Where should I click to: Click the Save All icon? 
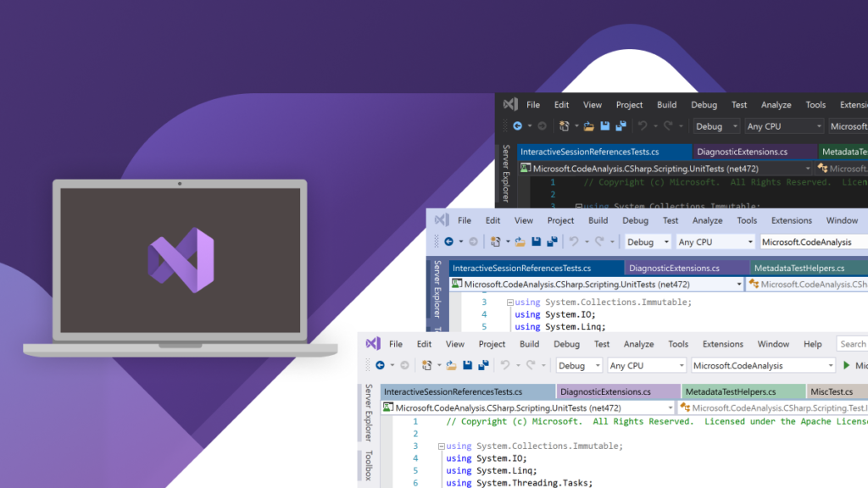pos(481,364)
